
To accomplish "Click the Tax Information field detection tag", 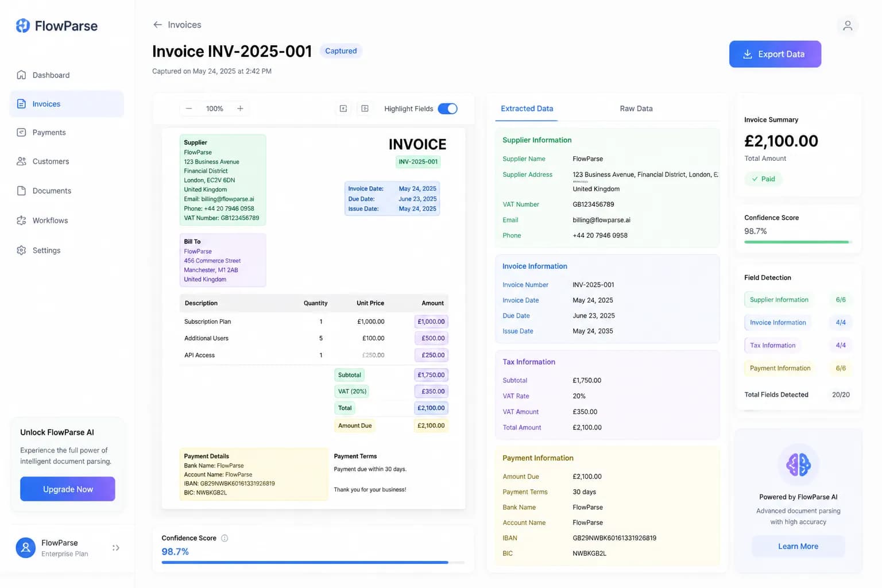I will [772, 346].
